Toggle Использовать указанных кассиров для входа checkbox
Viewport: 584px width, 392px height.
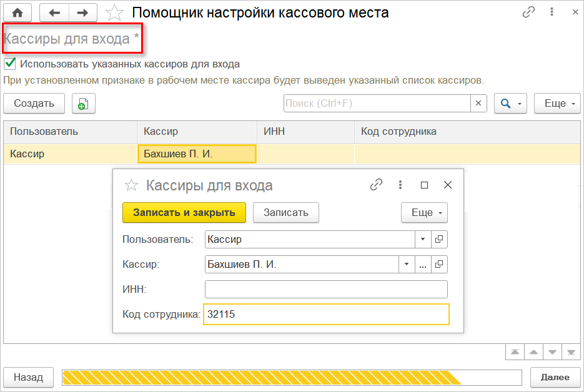coord(10,64)
